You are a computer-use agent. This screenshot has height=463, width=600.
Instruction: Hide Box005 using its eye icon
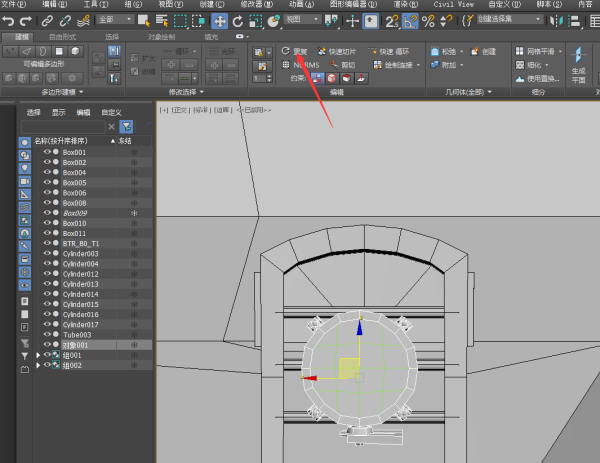tap(47, 182)
